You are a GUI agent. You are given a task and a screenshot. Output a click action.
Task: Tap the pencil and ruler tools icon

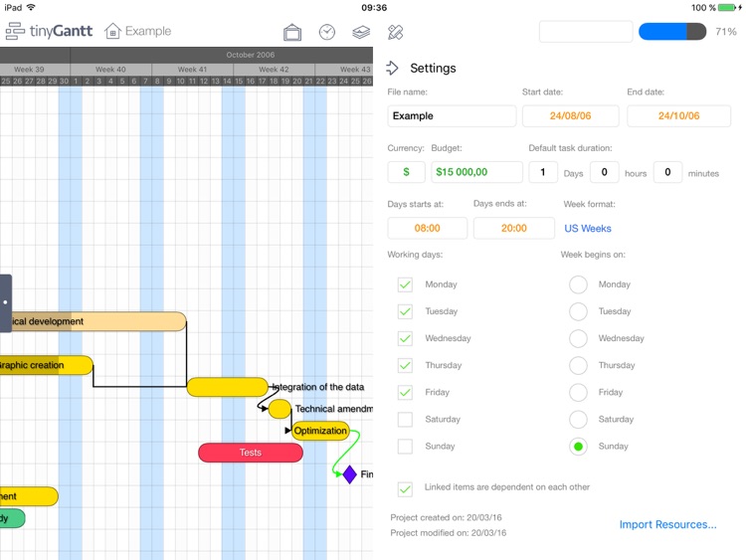click(395, 32)
